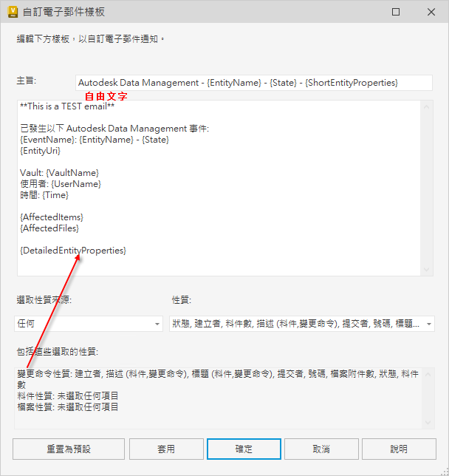Click the Vault: {VaultName} line

pos(60,173)
